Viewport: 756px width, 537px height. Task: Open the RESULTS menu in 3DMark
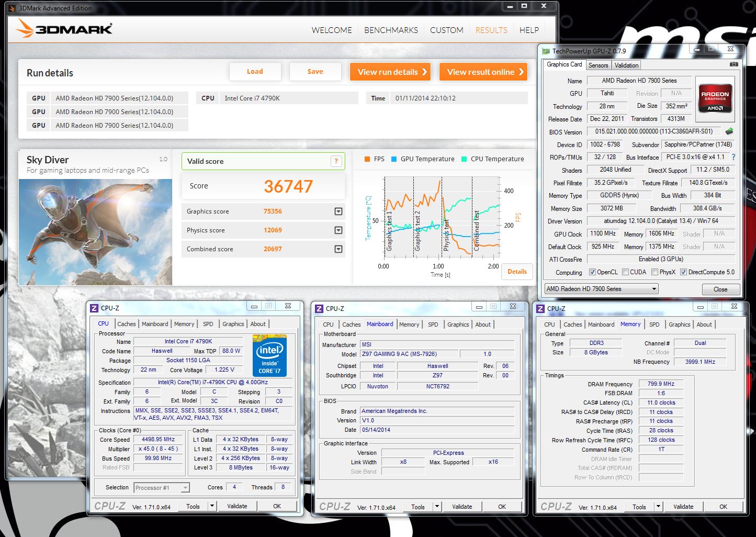coord(491,30)
